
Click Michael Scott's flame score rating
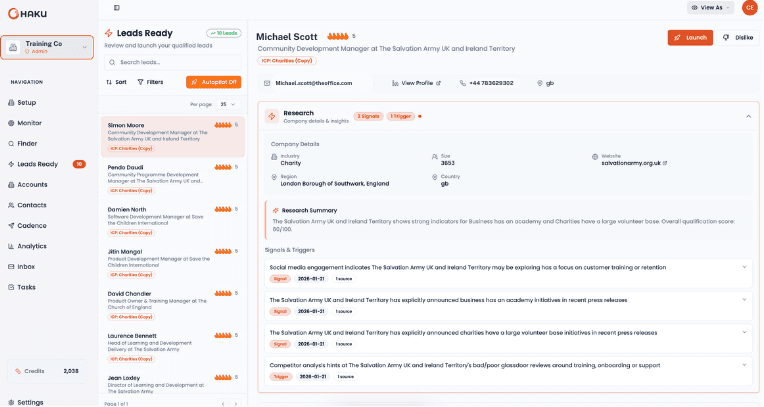click(x=337, y=37)
